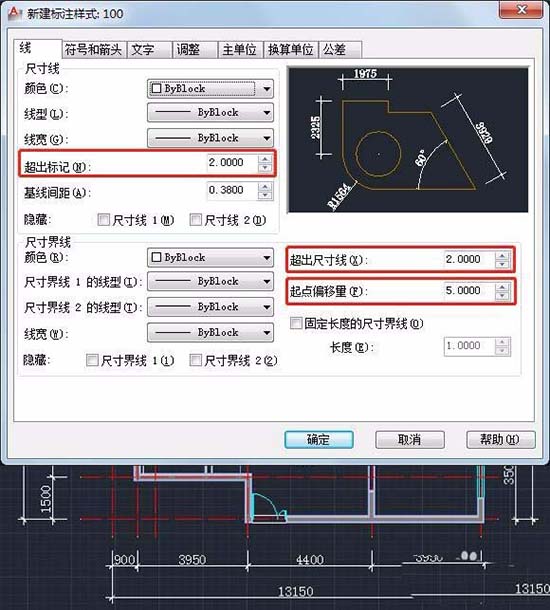Screen dimensions: 550x610
Task: Toggle hide 尺寸界线 1 checkbox
Action: [92, 360]
